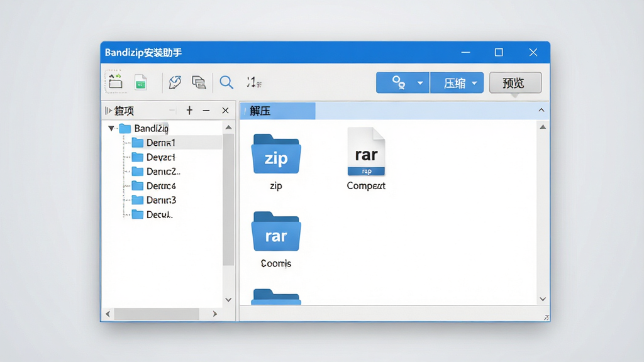Screen dimensions: 644x362
Task: Switch to the 解压 tab
Action: pyautogui.click(x=278, y=111)
